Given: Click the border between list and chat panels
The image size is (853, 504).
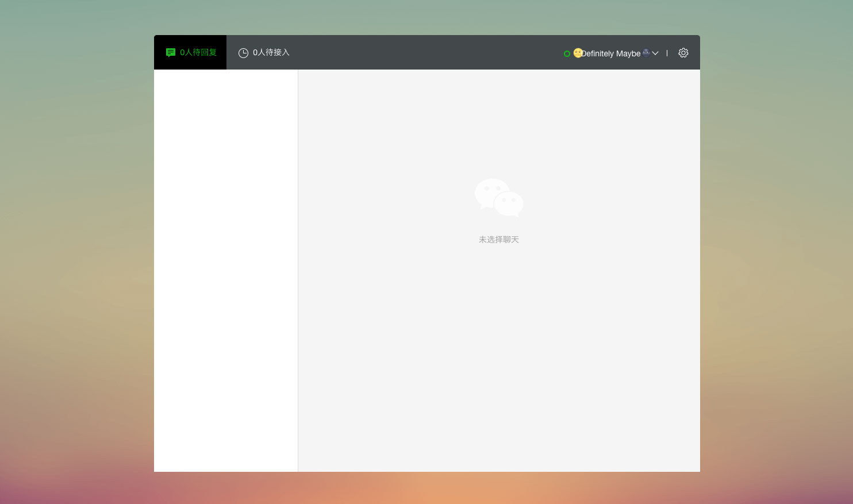Looking at the screenshot, I should [298, 270].
